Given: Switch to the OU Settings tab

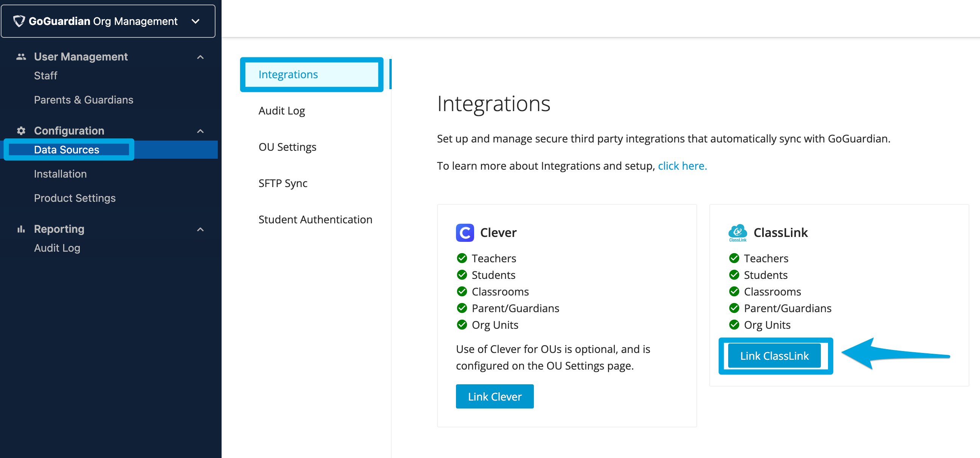Looking at the screenshot, I should [287, 147].
